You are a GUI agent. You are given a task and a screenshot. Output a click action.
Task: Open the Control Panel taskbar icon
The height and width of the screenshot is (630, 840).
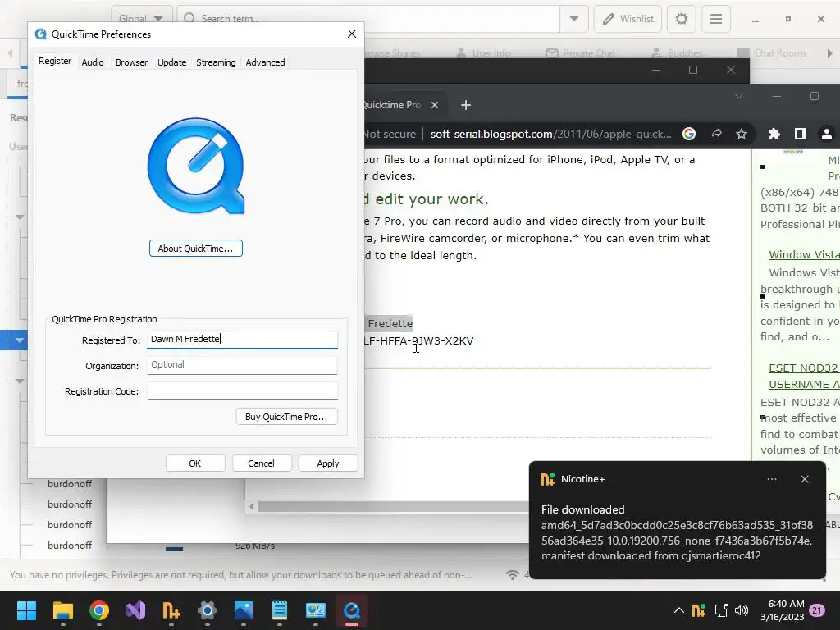(x=316, y=610)
